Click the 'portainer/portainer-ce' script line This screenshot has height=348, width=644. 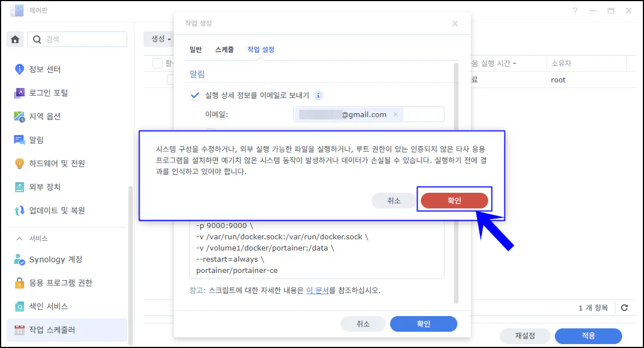(x=237, y=270)
